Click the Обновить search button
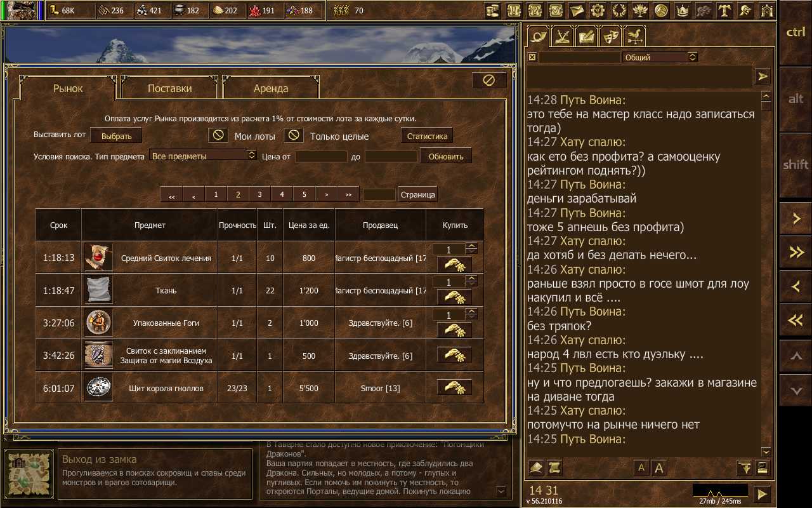 446,156
